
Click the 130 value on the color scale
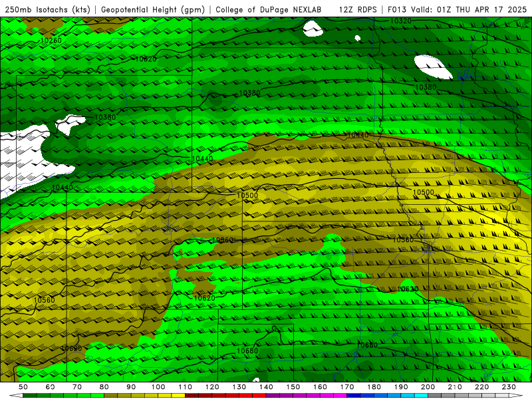239,387
